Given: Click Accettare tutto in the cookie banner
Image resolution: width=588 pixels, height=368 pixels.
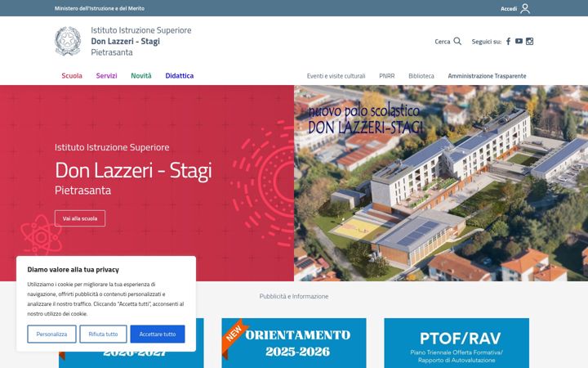Looking at the screenshot, I should pos(158,334).
